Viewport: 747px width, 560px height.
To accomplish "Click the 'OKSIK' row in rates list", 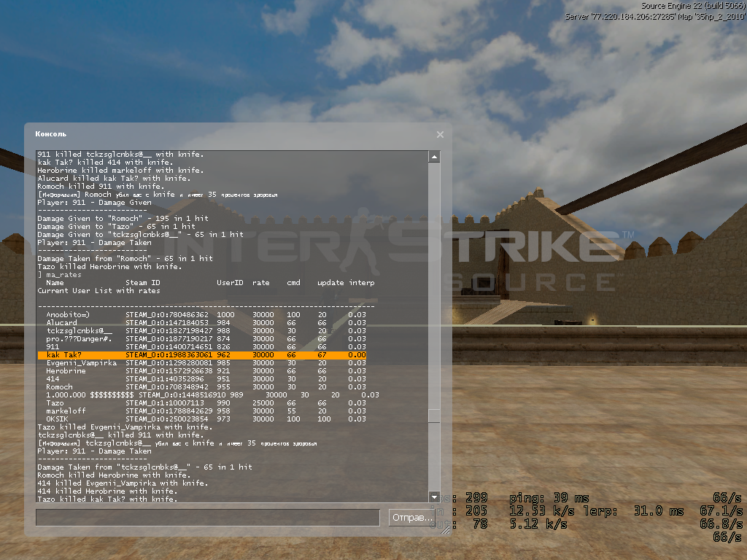I will click(x=206, y=419).
